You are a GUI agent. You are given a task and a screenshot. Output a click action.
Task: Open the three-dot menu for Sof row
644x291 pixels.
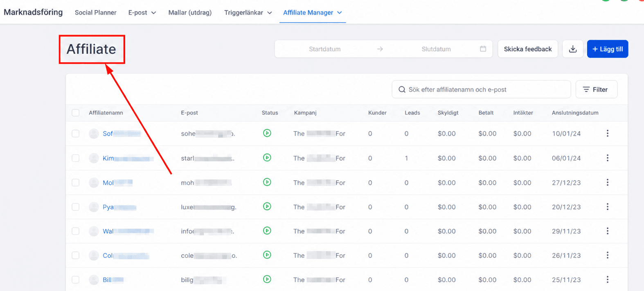click(608, 133)
